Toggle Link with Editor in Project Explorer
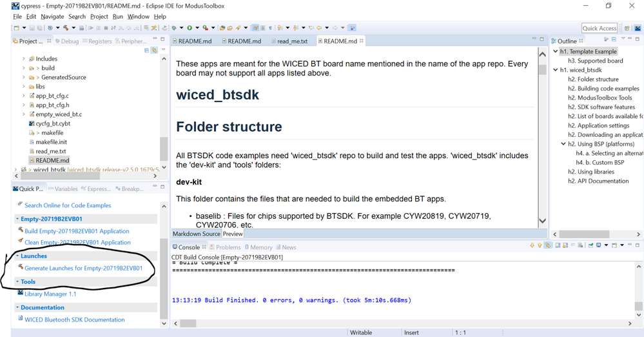This screenshot has height=337, width=644. pyautogui.click(x=155, y=50)
